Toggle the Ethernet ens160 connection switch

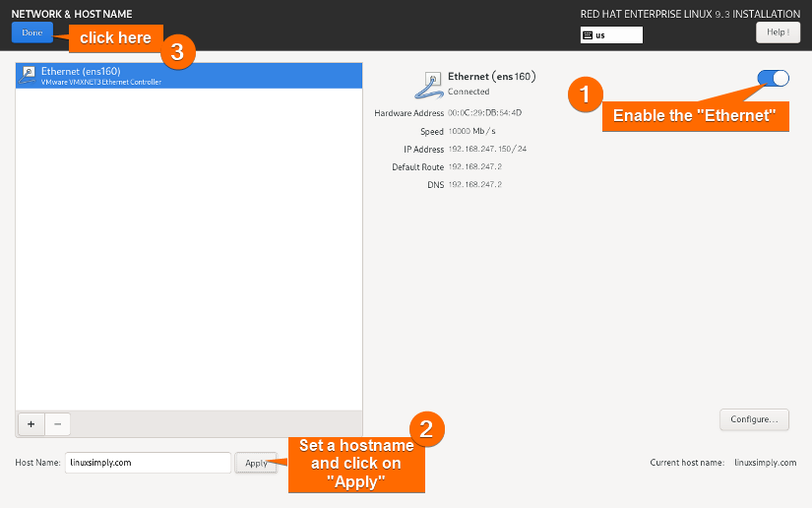pyautogui.click(x=774, y=78)
